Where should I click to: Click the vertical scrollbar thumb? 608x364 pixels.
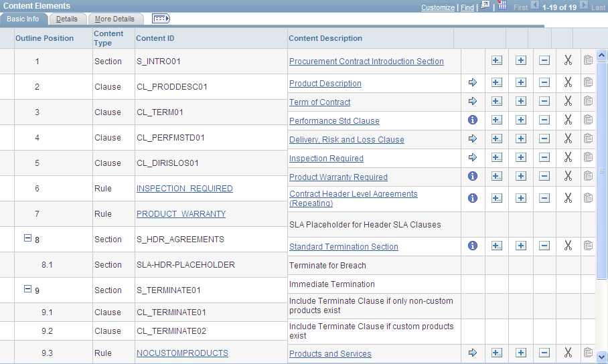[601, 170]
